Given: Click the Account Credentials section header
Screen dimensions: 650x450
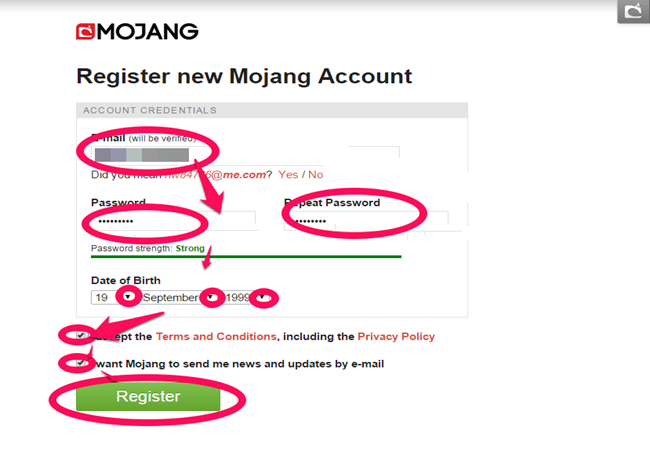Looking at the screenshot, I should (x=272, y=110).
